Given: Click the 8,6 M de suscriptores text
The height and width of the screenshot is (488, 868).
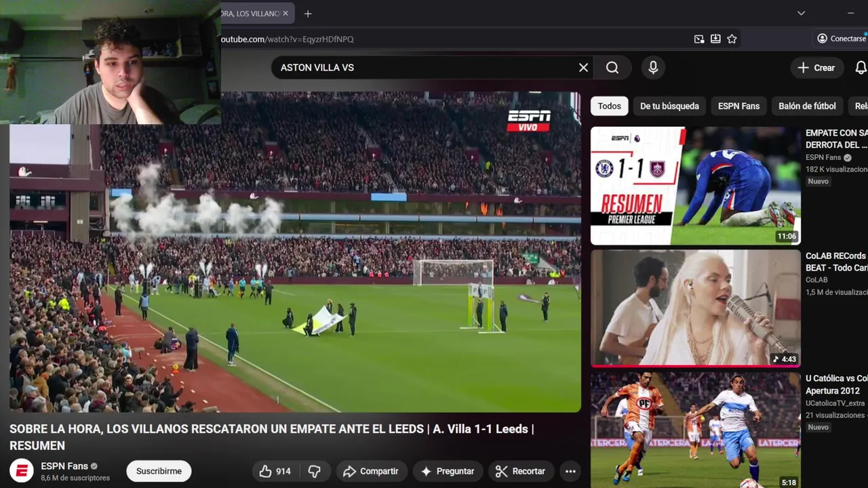Looking at the screenshot, I should tap(75, 478).
